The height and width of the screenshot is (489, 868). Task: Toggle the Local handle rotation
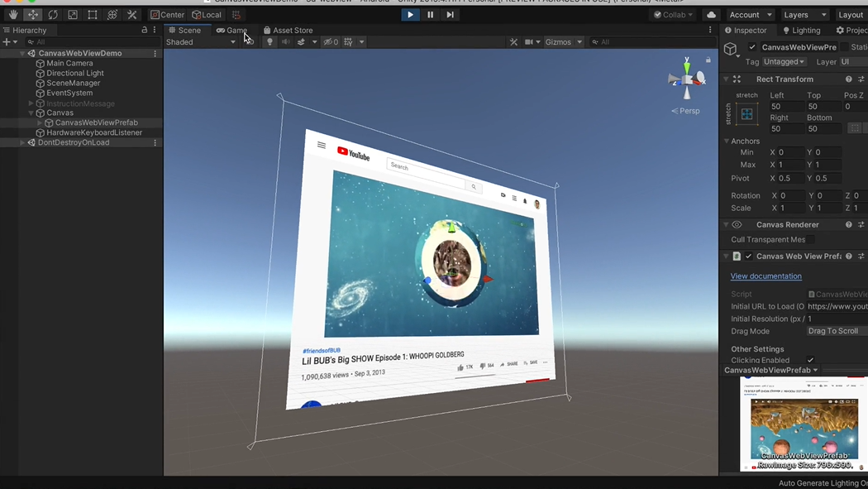pyautogui.click(x=207, y=15)
